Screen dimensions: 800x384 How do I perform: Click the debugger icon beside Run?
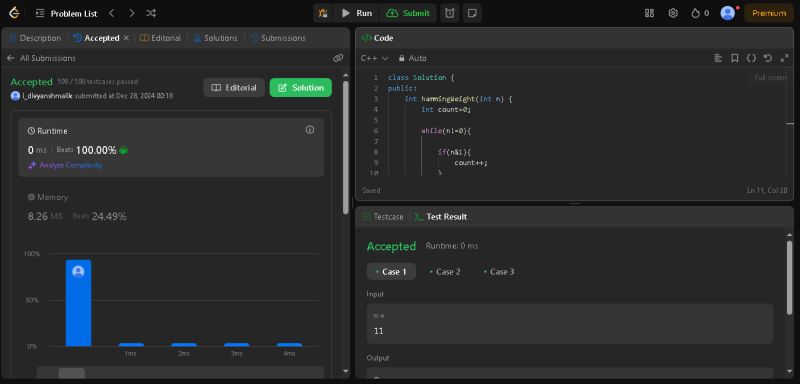[x=323, y=13]
